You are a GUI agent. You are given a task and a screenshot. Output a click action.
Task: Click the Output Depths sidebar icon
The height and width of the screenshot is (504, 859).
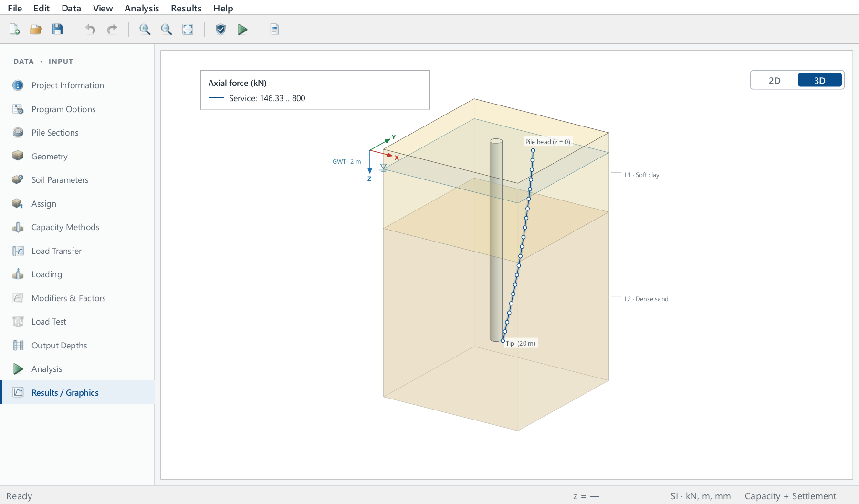click(x=18, y=346)
